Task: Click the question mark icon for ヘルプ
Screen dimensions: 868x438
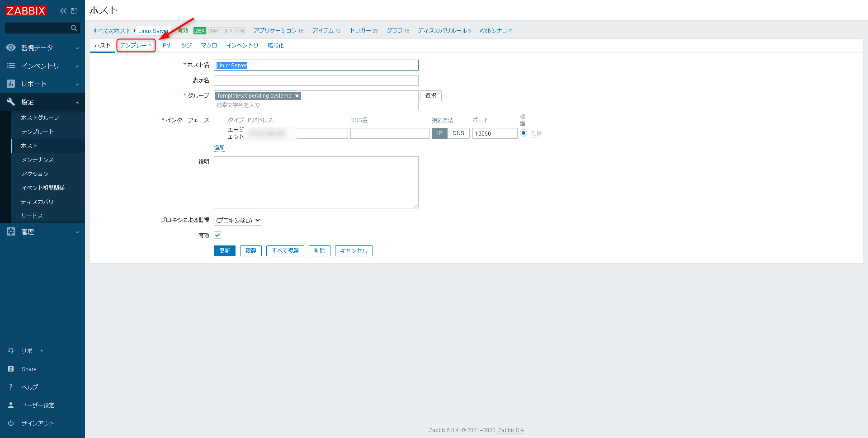Action: (x=11, y=387)
